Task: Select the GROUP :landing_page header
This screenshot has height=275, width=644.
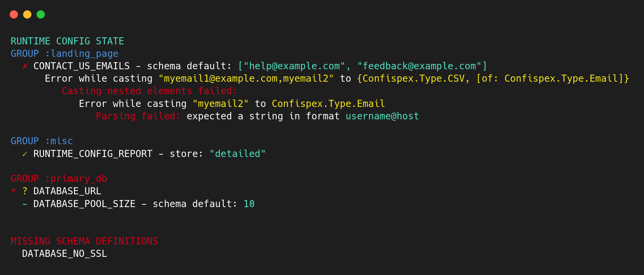Action: (x=64, y=54)
